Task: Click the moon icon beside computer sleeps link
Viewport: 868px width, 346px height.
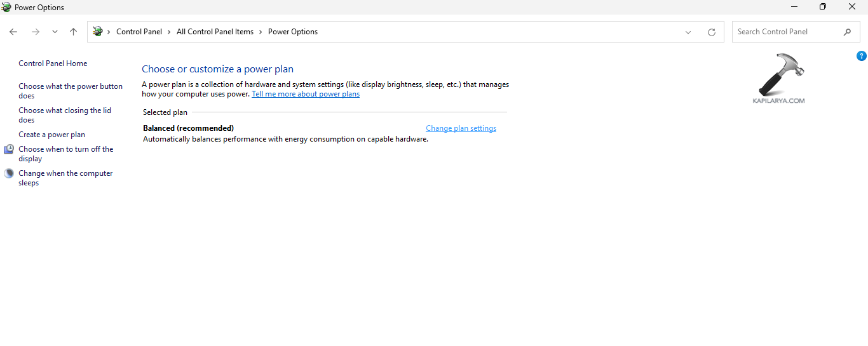Action: click(9, 173)
